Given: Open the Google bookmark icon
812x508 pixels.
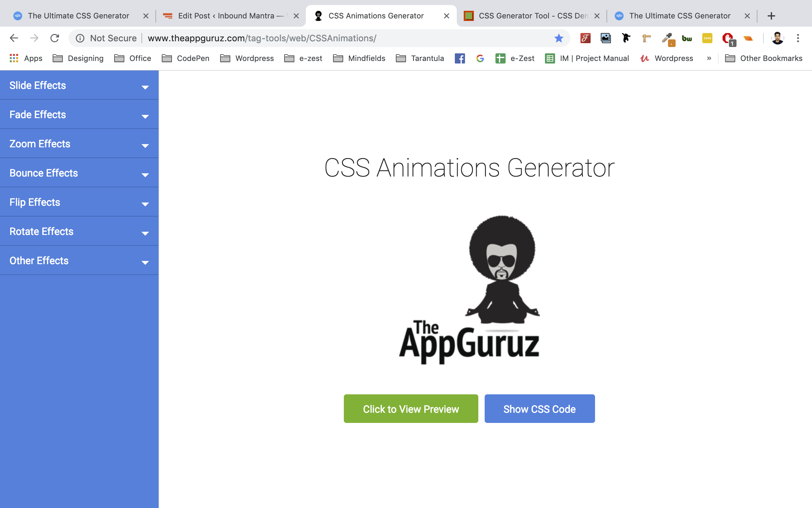Looking at the screenshot, I should (x=480, y=58).
